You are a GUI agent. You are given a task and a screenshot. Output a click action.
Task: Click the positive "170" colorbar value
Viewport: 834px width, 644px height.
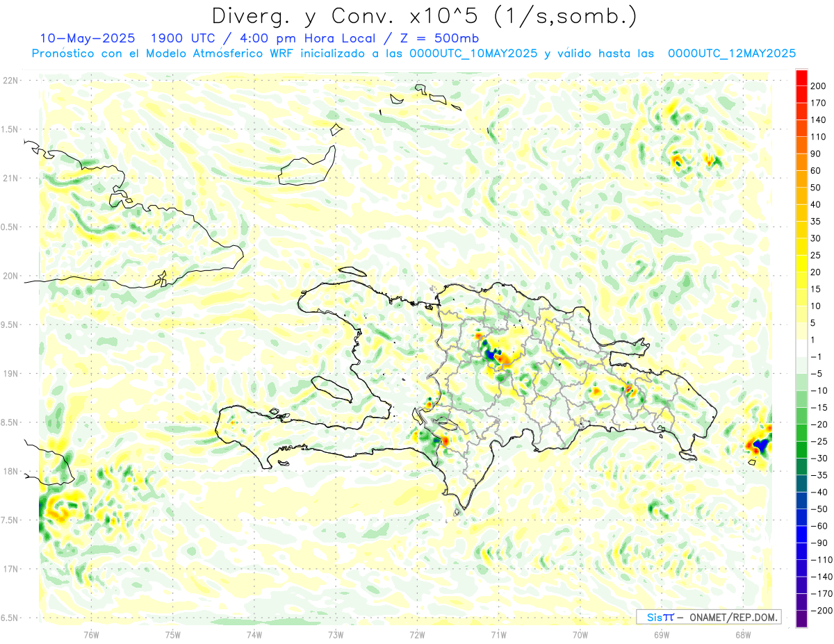coord(818,103)
